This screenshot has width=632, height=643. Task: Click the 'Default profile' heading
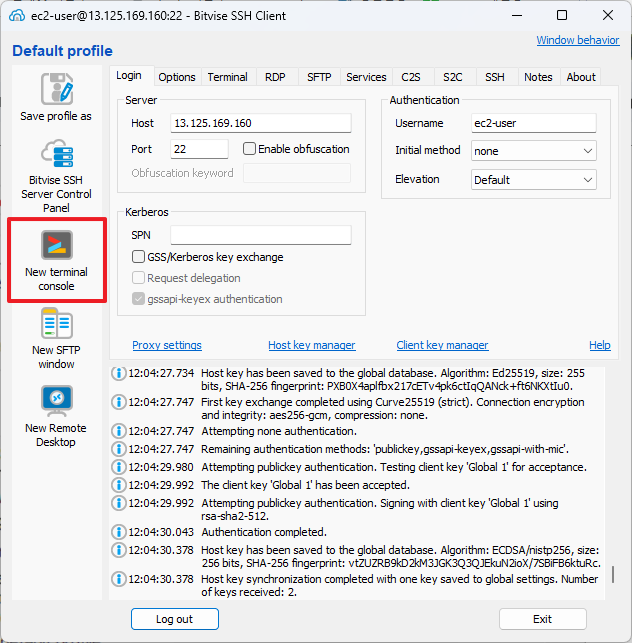pyautogui.click(x=62, y=51)
